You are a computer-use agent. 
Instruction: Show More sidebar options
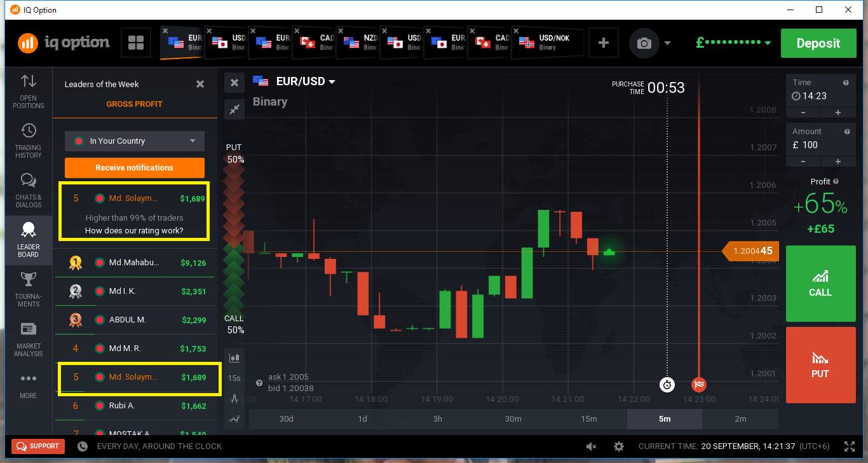(x=28, y=385)
